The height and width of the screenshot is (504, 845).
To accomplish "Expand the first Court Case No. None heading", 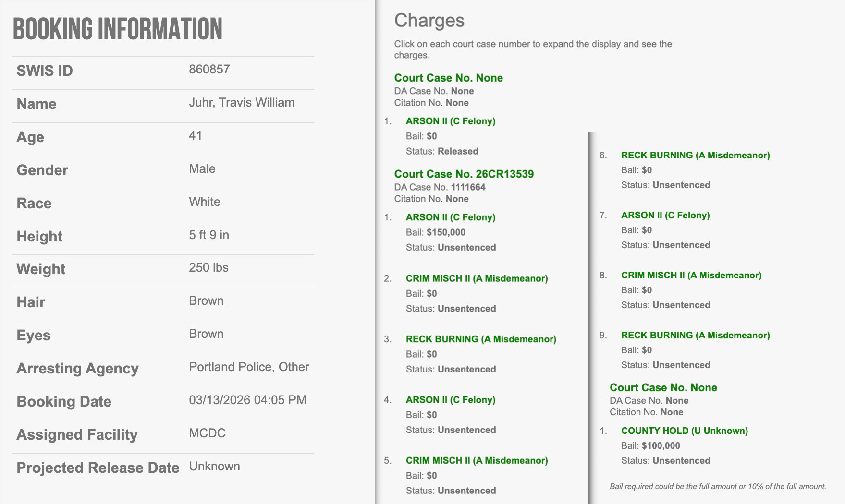I will click(x=448, y=78).
